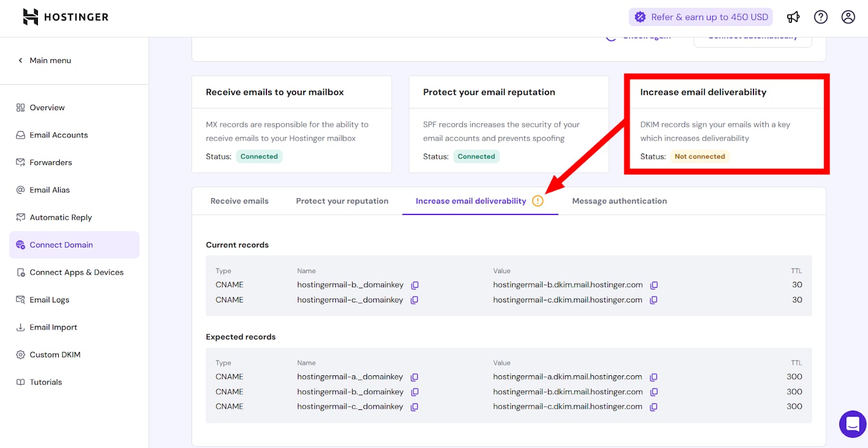Screen dimensions: 868x448
Task: Open the Message authentication tab
Action: click(619, 201)
